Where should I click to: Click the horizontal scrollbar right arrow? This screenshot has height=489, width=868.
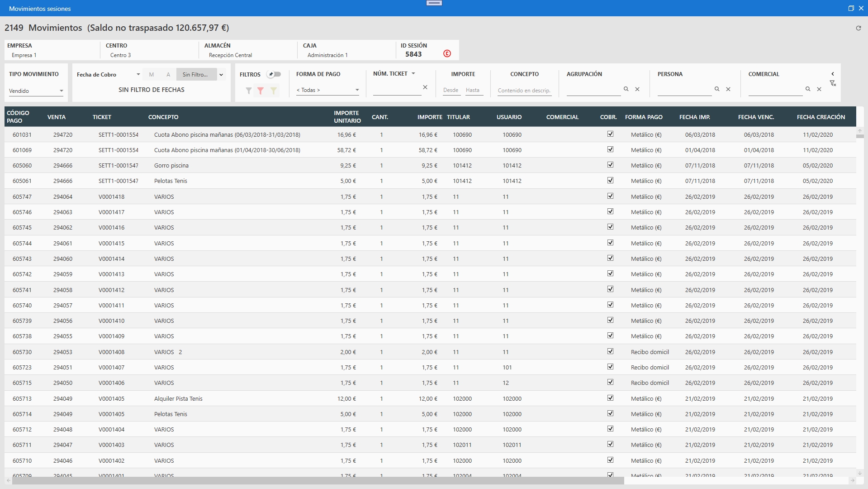coord(852,480)
